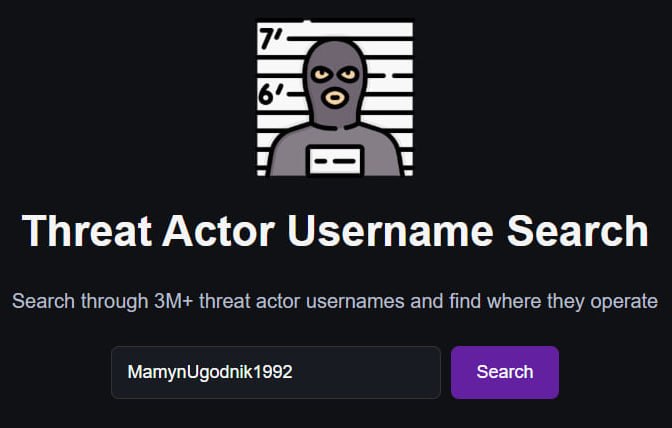Click the word Username in the heading
This screenshot has width=672, height=428.
pyautogui.click(x=390, y=231)
